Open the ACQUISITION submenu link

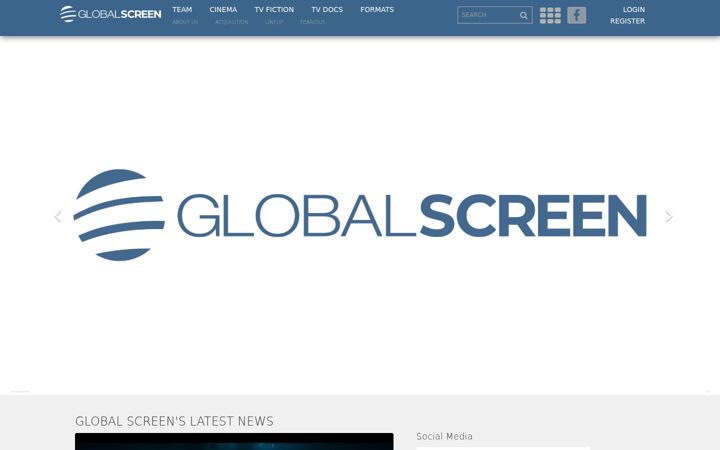click(x=231, y=22)
